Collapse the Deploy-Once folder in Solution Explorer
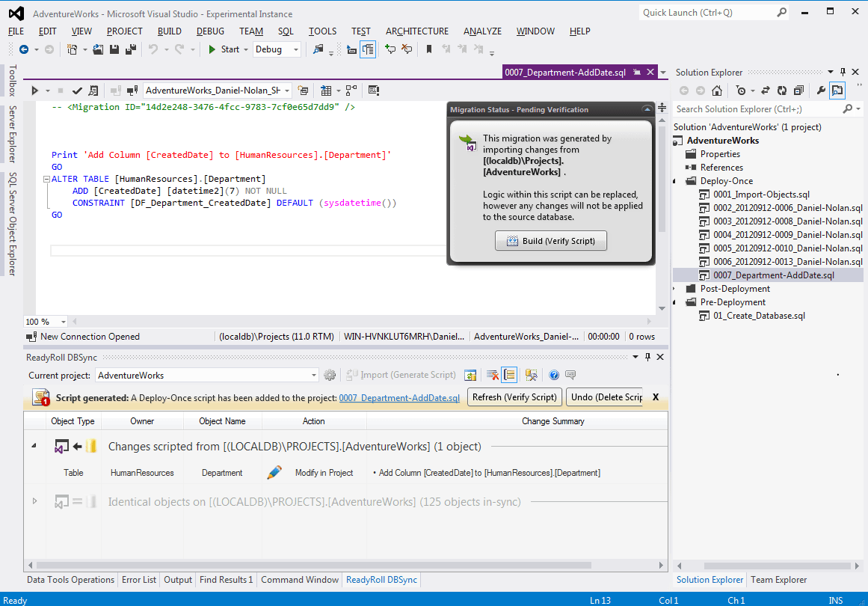Viewport: 868px width, 606px height. [x=675, y=181]
